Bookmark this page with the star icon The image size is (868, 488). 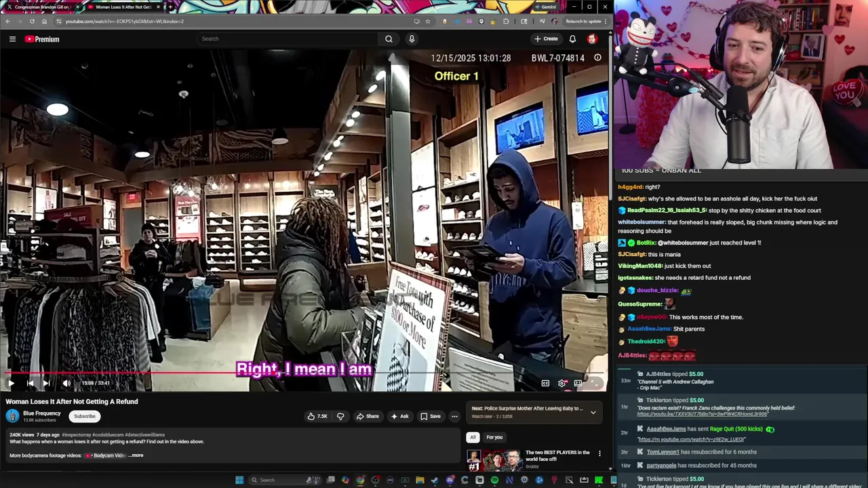point(427,21)
